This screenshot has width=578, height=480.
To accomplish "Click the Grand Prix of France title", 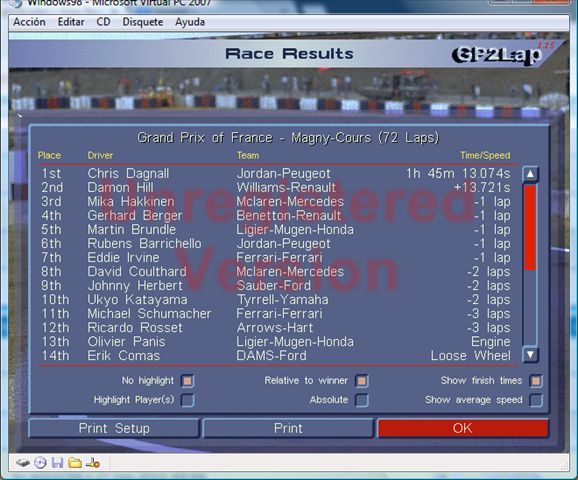I will pos(288,138).
